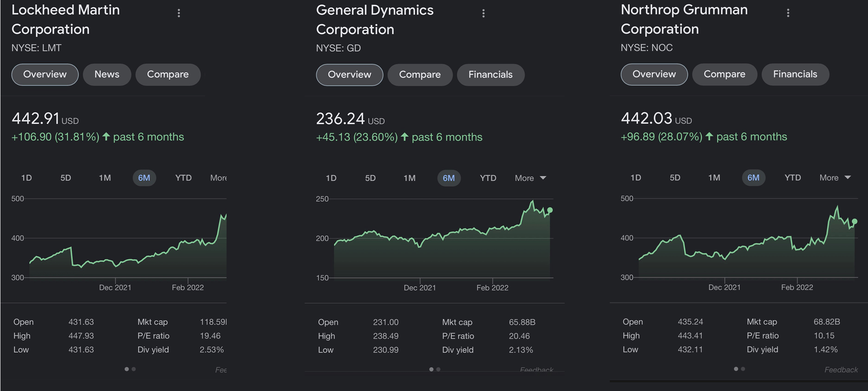Select 1D range on General Dynamics chart
This screenshot has width=868, height=391.
pyautogui.click(x=331, y=178)
